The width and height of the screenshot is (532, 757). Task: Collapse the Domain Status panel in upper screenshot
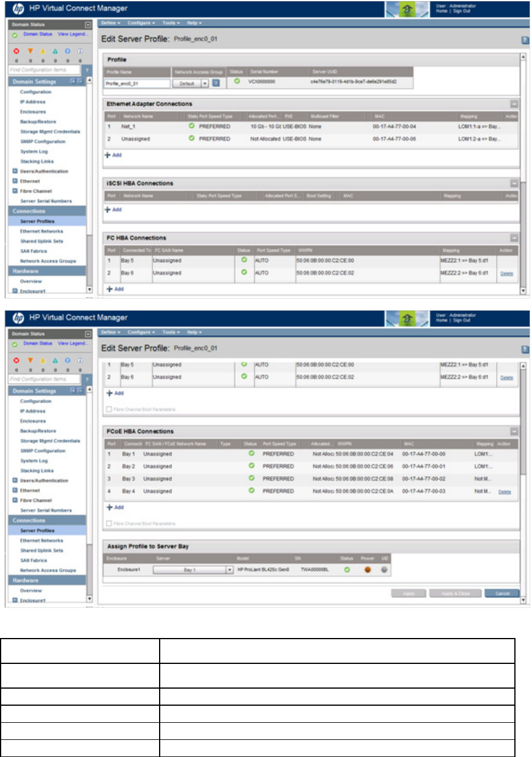(88, 25)
